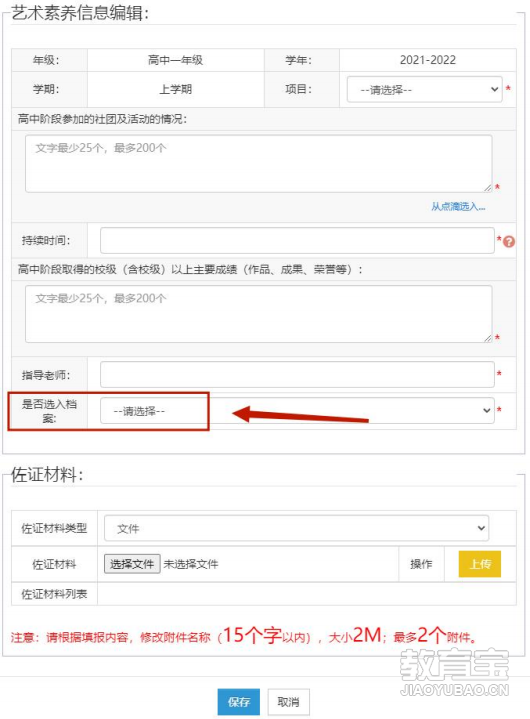The width and height of the screenshot is (530, 719).
Task: Click resize handle of the 社团活动 textarea
Action: click(487, 188)
